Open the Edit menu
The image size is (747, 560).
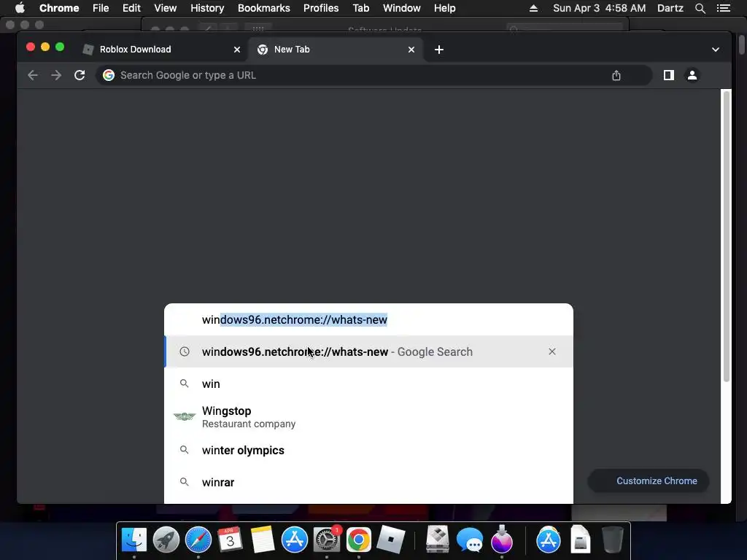(131, 8)
